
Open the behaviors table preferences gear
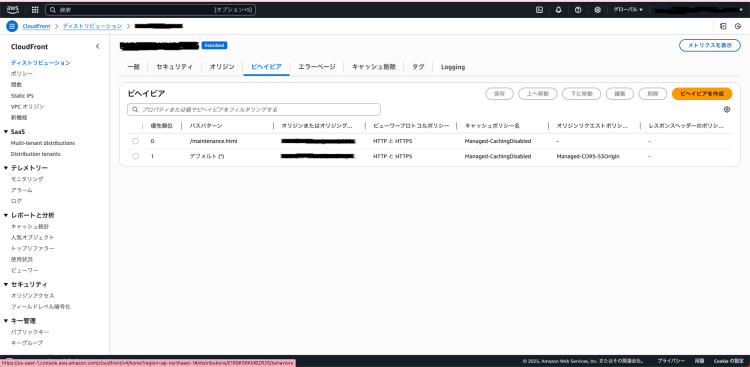[727, 110]
